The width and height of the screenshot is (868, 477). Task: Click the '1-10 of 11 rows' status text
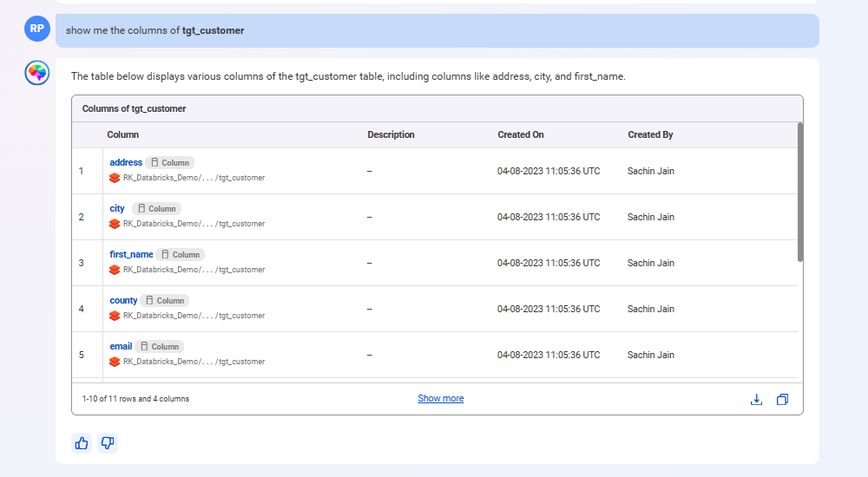(135, 398)
